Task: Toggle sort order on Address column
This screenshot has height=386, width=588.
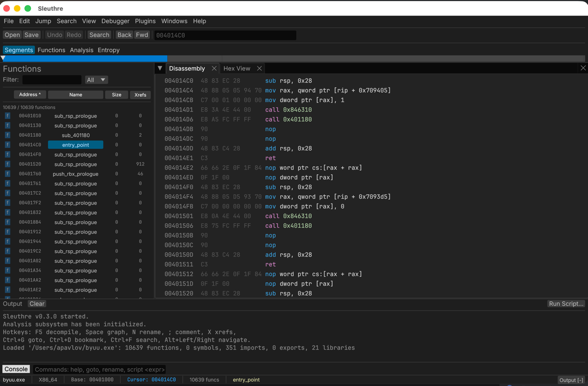Action: (x=30, y=94)
